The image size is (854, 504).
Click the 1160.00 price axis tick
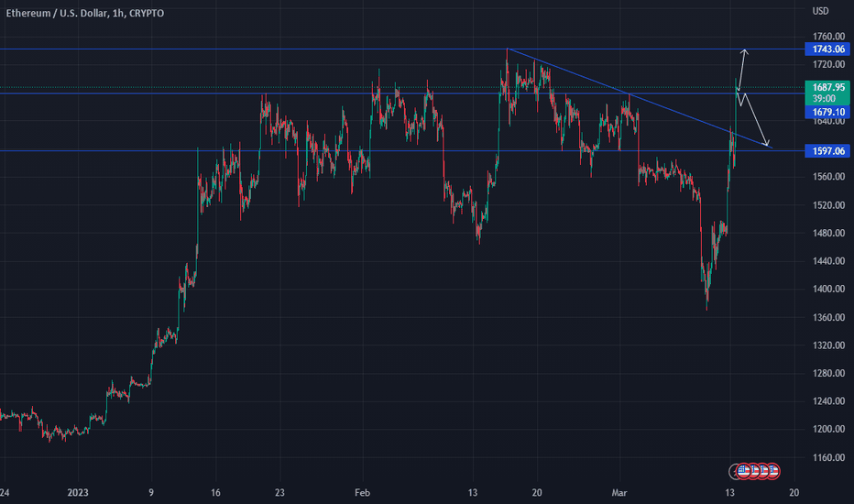click(x=828, y=457)
